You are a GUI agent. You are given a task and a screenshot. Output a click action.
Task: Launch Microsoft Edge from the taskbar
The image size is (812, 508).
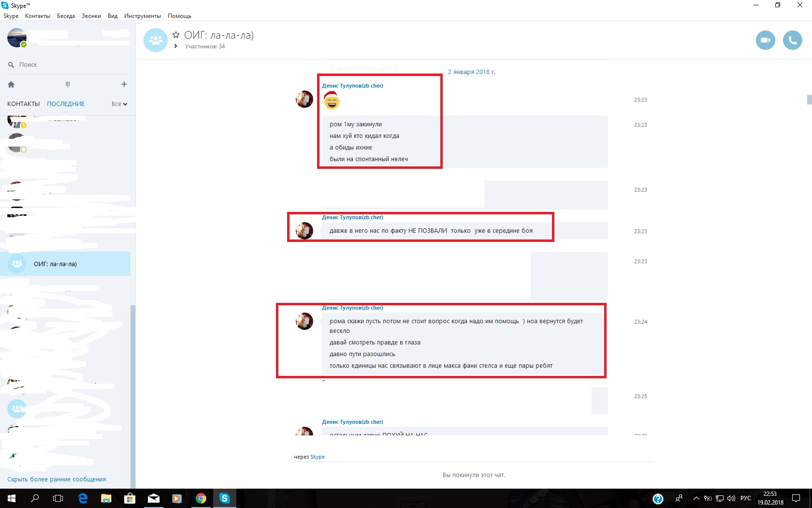[83, 498]
